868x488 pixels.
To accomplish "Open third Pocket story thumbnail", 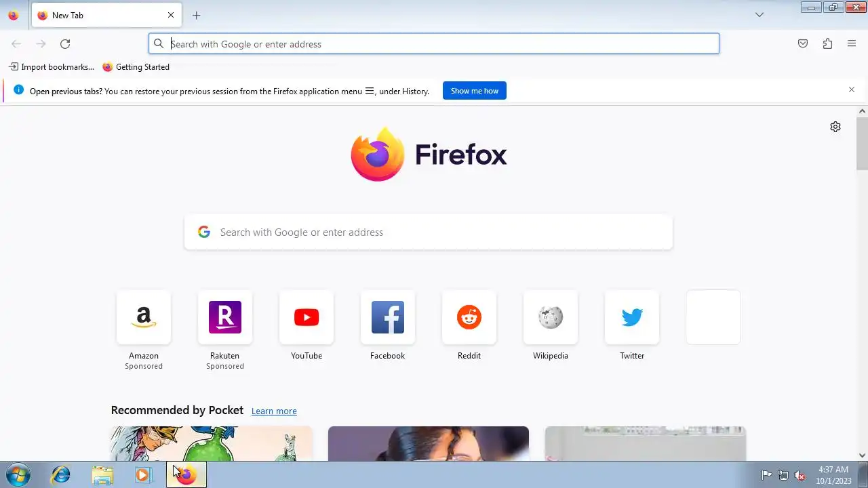I will pyautogui.click(x=646, y=443).
